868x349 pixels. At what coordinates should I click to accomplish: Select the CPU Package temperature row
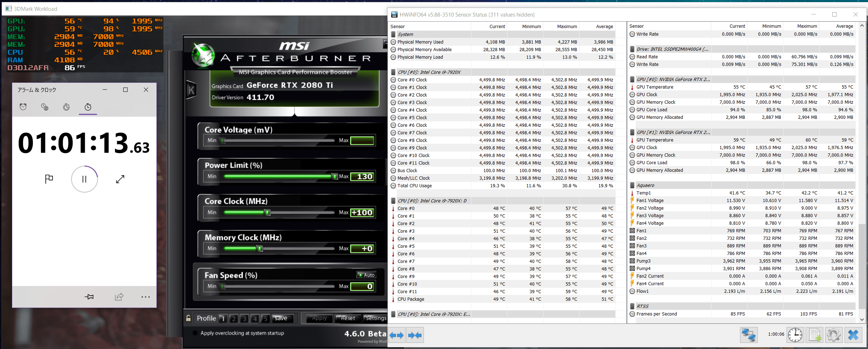[x=502, y=299]
